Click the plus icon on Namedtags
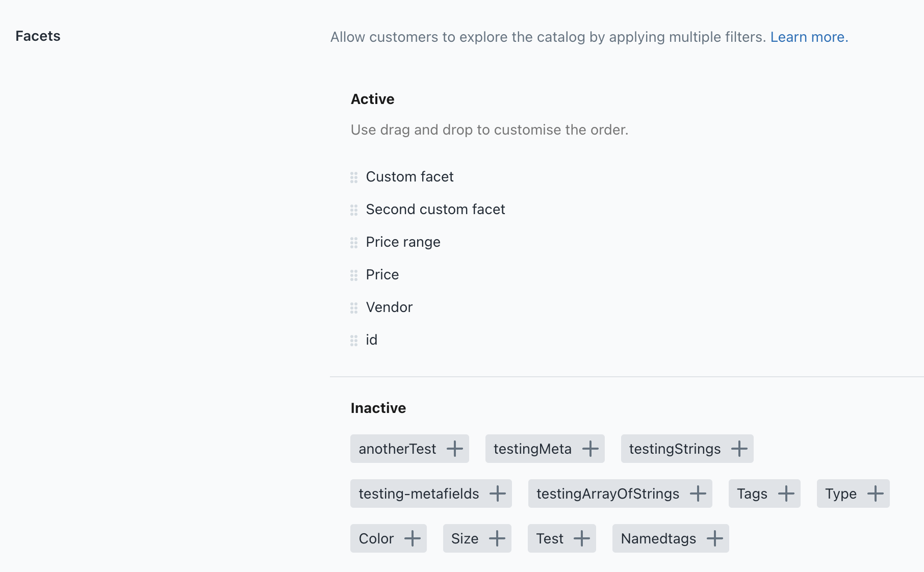This screenshot has height=572, width=924. point(715,538)
